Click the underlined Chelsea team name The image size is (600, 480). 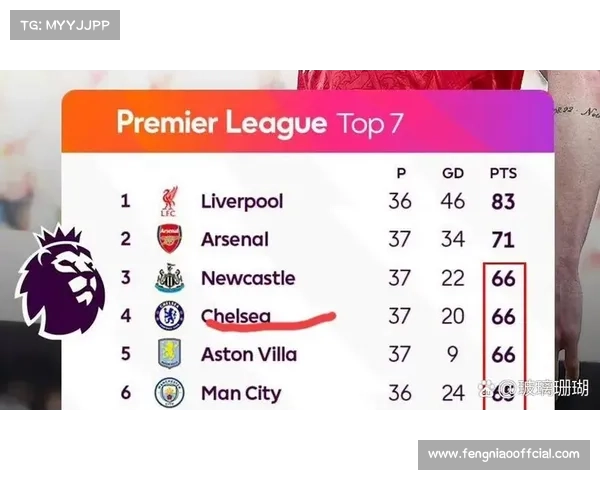[236, 317]
